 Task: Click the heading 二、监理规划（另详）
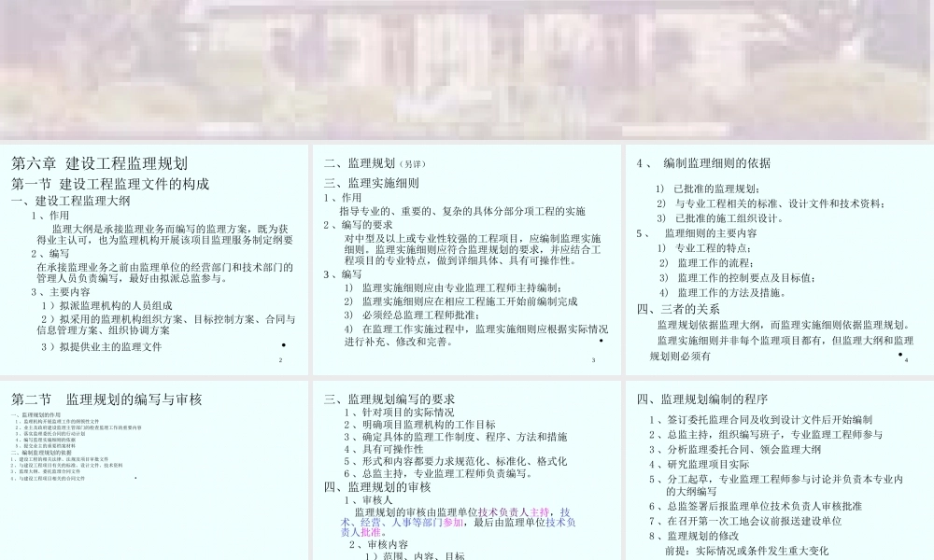pyautogui.click(x=375, y=163)
